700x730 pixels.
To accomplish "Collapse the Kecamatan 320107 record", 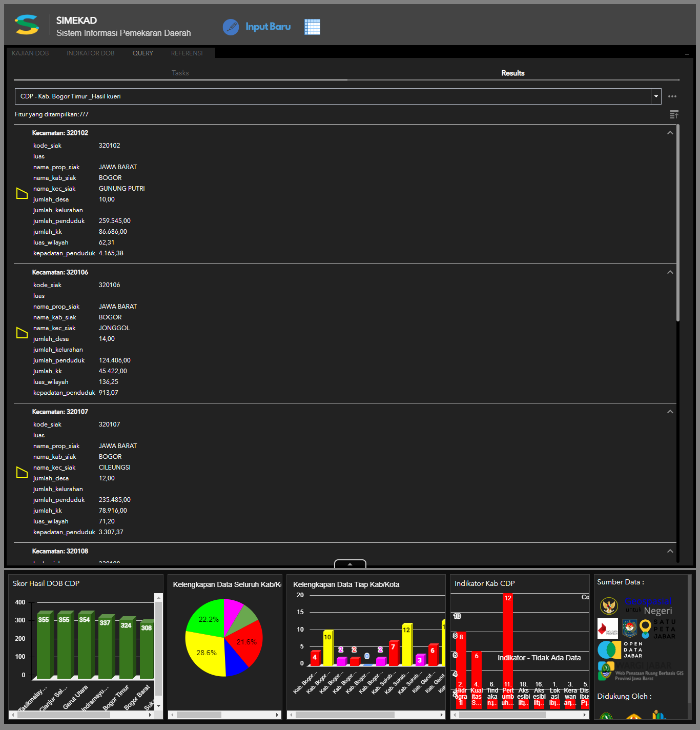I will [x=670, y=412].
